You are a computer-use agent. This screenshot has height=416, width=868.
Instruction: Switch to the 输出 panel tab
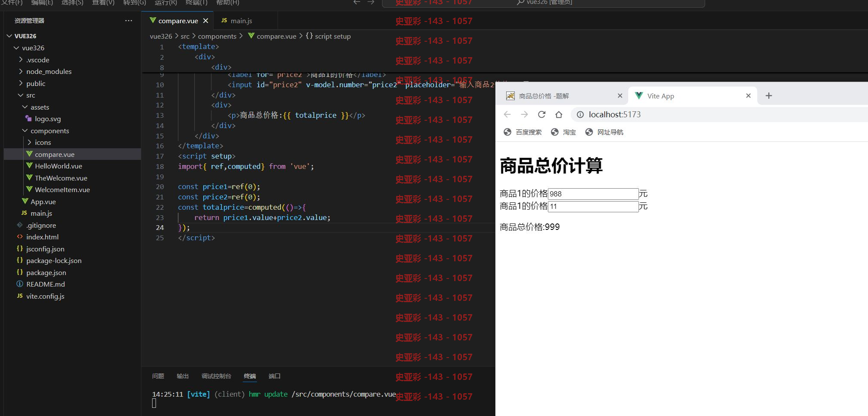point(183,376)
